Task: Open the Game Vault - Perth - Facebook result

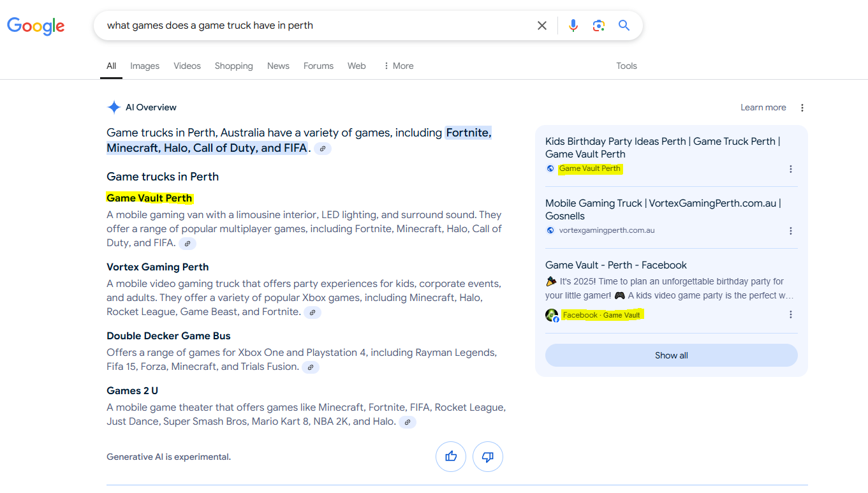Action: (x=616, y=265)
